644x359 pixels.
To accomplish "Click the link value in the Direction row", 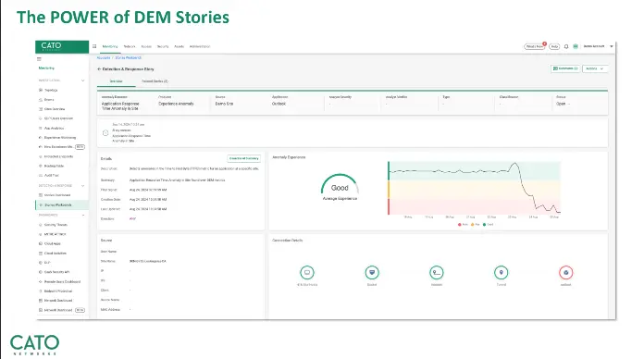I will point(132,219).
